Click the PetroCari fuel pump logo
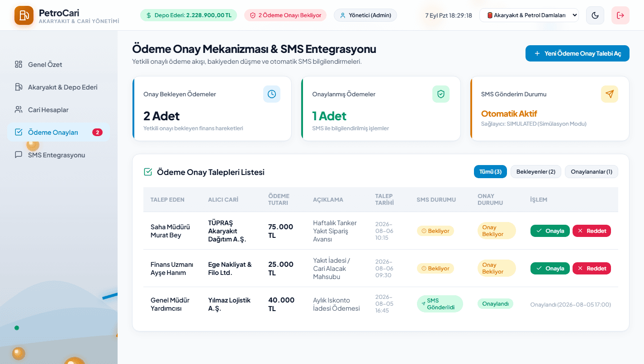The height and width of the screenshot is (364, 644). [24, 15]
